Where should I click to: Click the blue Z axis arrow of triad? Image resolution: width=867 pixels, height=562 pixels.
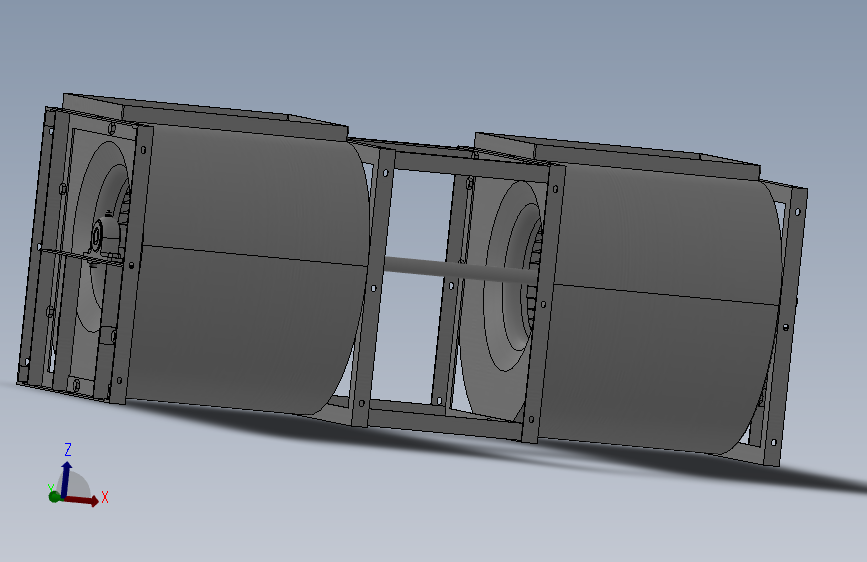(x=66, y=479)
